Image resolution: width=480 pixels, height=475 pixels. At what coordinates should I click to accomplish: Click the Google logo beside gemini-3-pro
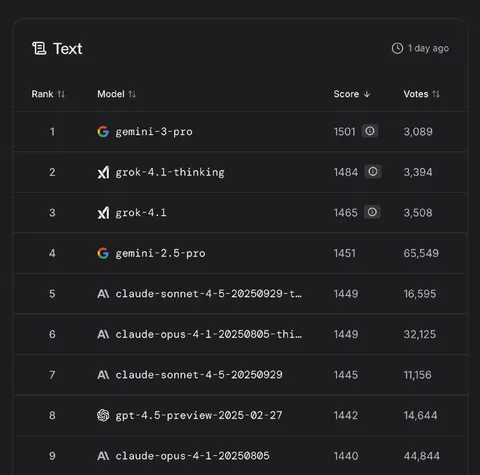pos(103,132)
